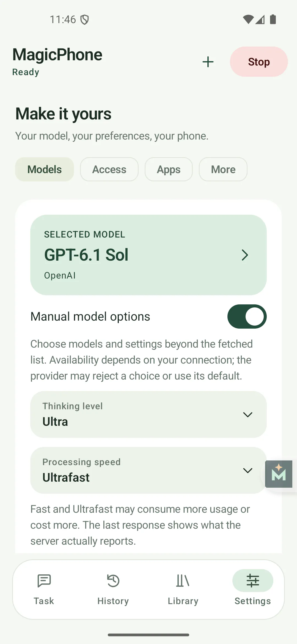Open the History clock icon

coord(113,581)
